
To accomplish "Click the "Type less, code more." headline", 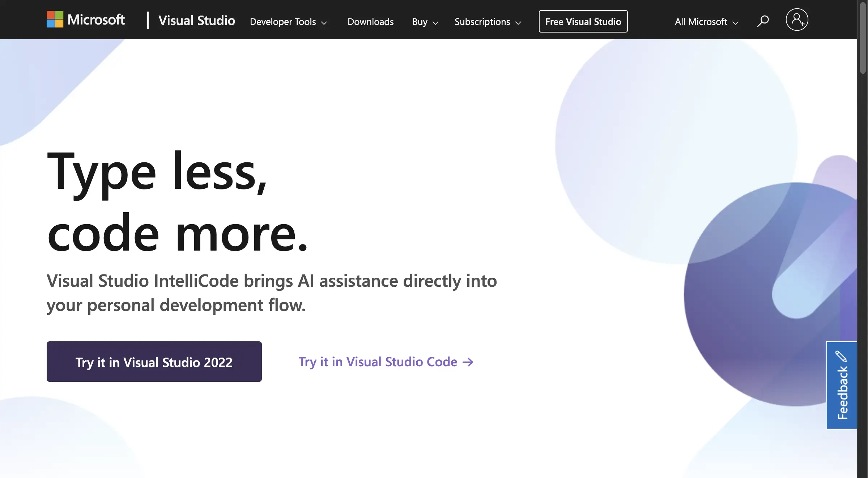I will 177,201.
